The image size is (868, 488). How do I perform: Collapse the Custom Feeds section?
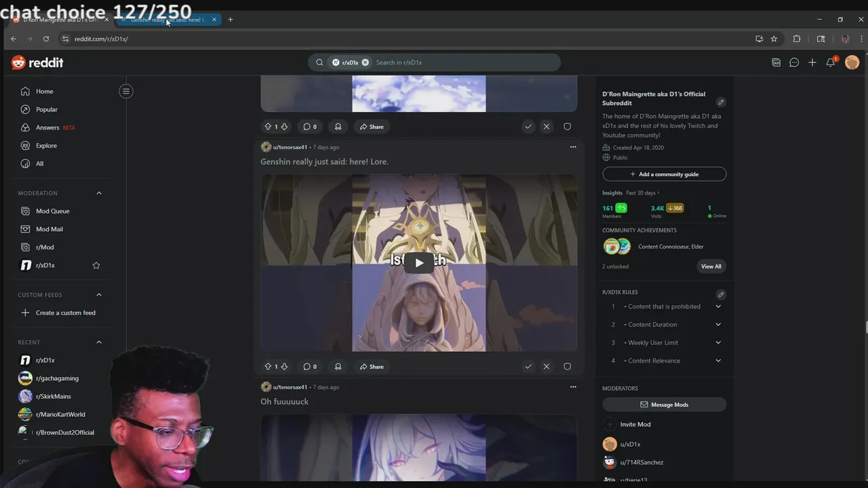[99, 295]
